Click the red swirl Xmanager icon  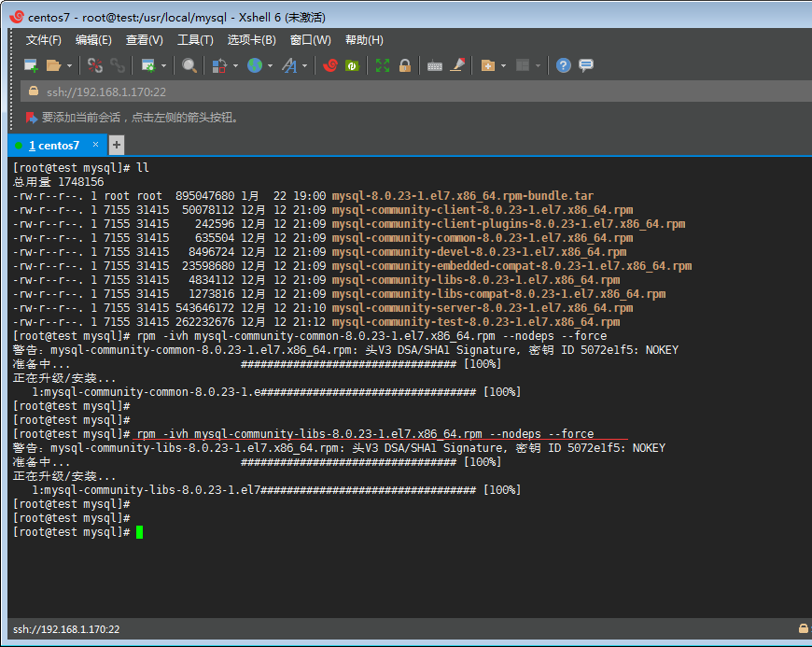[329, 65]
